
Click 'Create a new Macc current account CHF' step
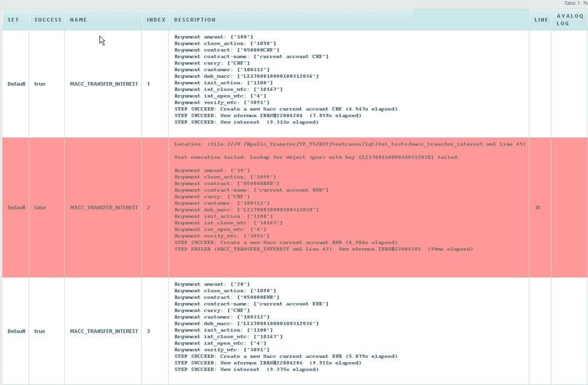[x=286, y=109]
